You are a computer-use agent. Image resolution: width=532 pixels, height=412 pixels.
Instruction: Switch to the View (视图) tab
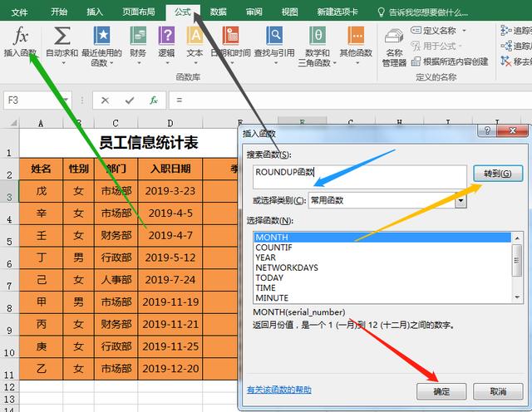click(290, 12)
